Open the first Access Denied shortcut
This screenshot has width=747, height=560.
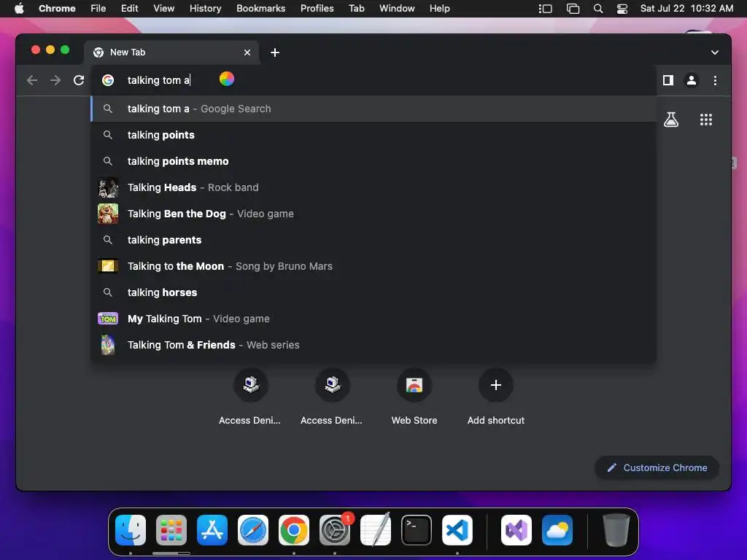[x=251, y=385]
